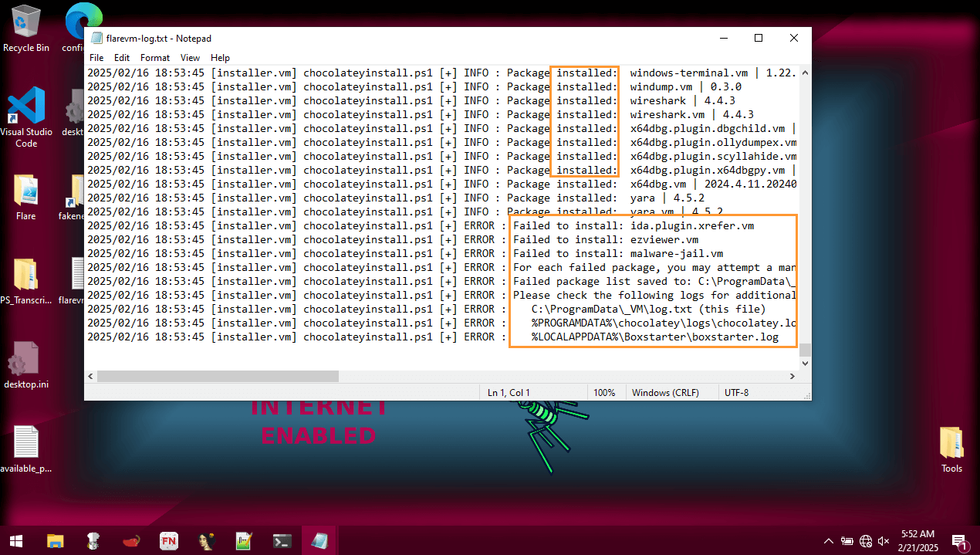The width and height of the screenshot is (980, 555).
Task: Click the 'UTF-8' encoding status entry
Action: pos(736,392)
